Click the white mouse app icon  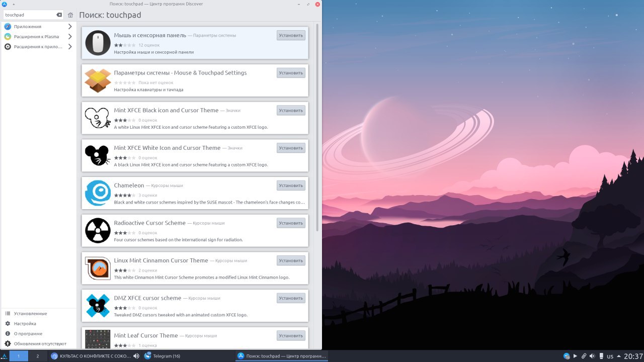[x=98, y=43]
